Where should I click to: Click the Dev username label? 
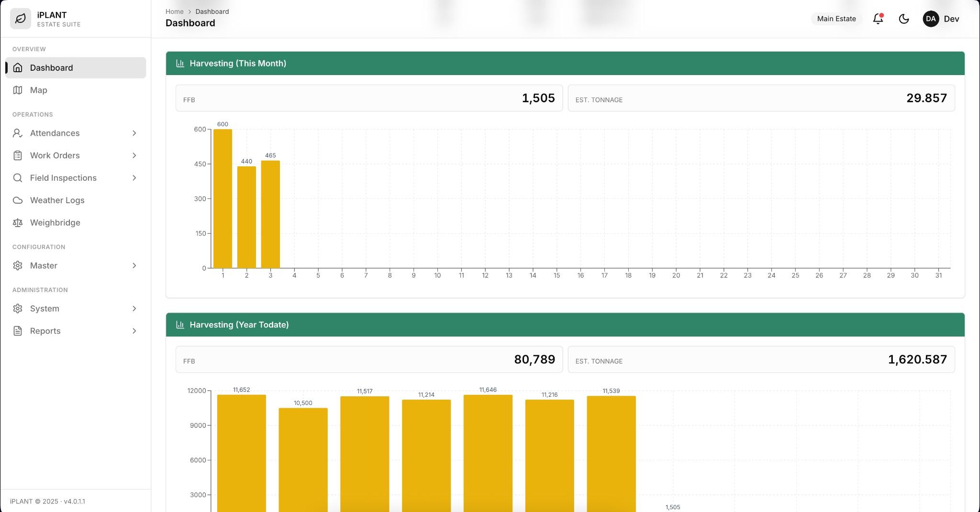tap(951, 19)
